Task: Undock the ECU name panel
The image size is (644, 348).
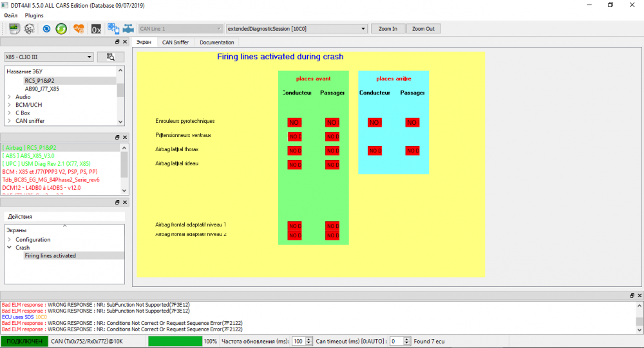Action: pyautogui.click(x=117, y=42)
